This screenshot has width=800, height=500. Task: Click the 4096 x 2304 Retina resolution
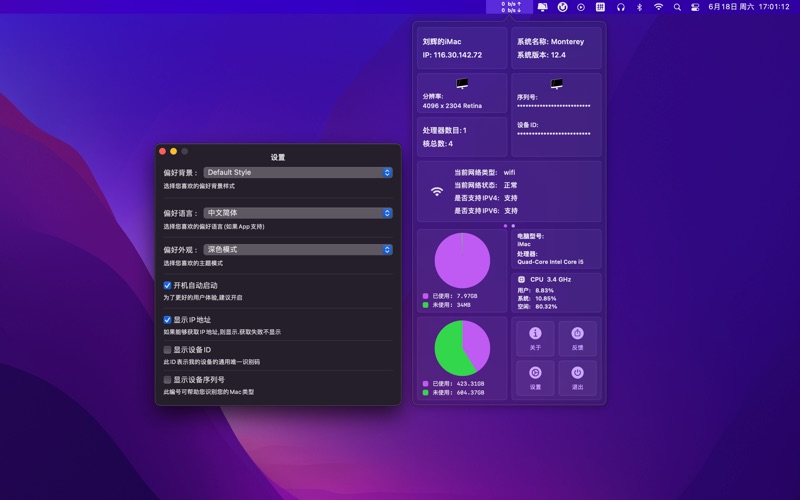pos(452,106)
